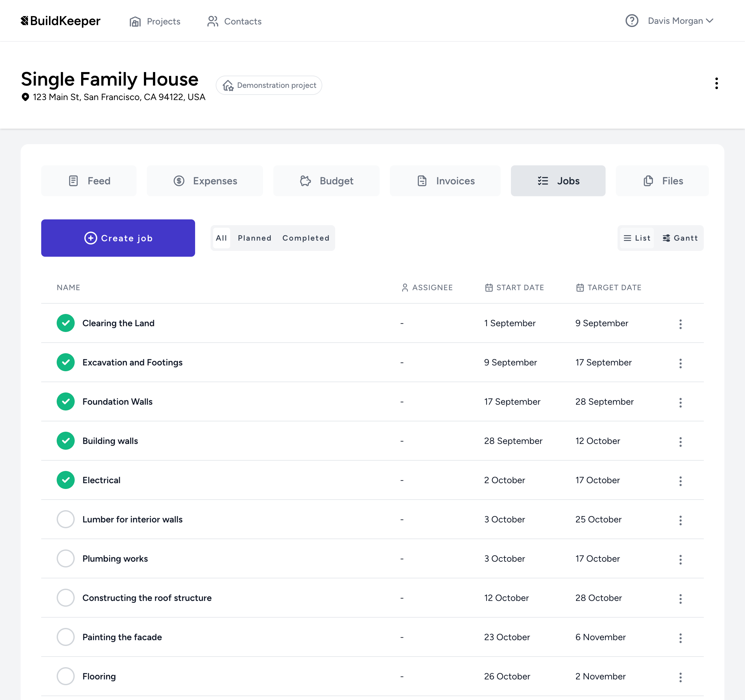Switch to Gantt view
745x700 pixels.
click(x=680, y=238)
